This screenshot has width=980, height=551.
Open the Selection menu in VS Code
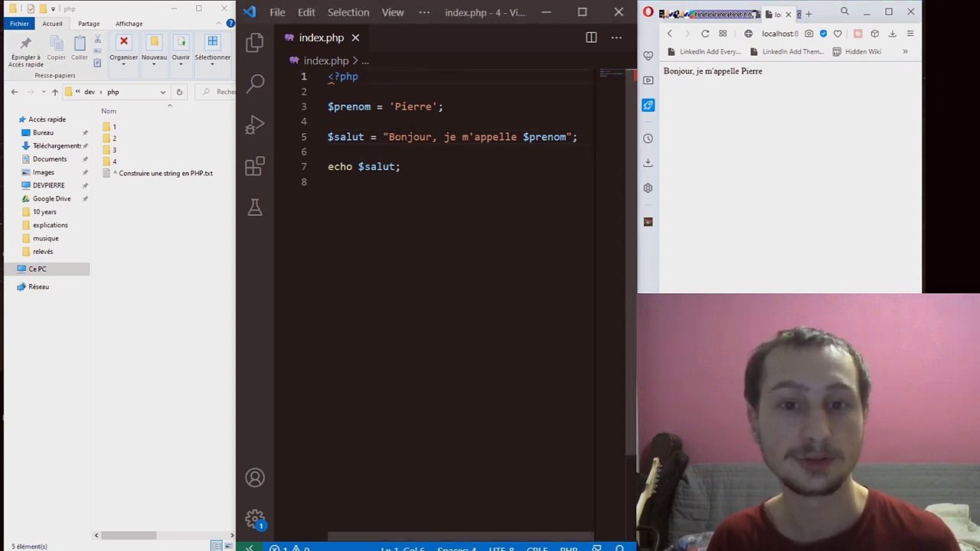(x=348, y=12)
